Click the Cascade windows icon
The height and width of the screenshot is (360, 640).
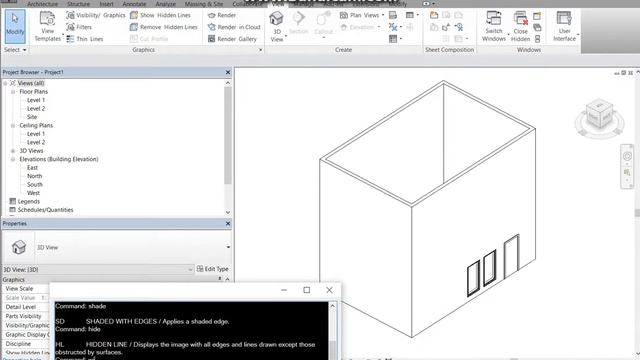point(537,27)
